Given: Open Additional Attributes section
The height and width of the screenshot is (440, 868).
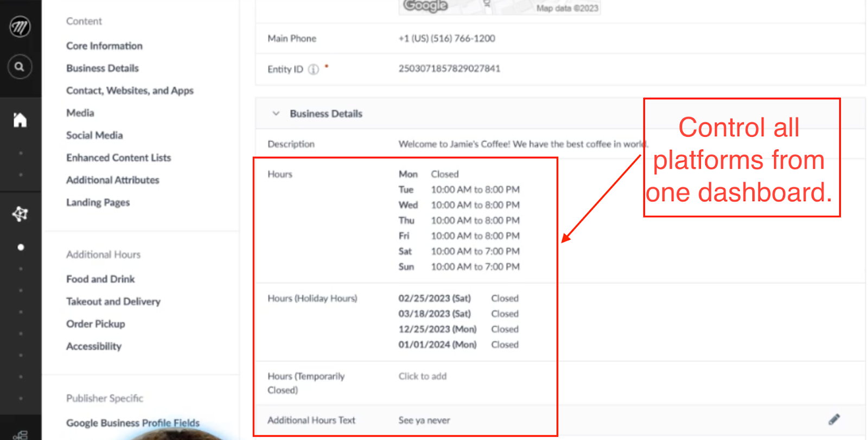Looking at the screenshot, I should pyautogui.click(x=112, y=180).
